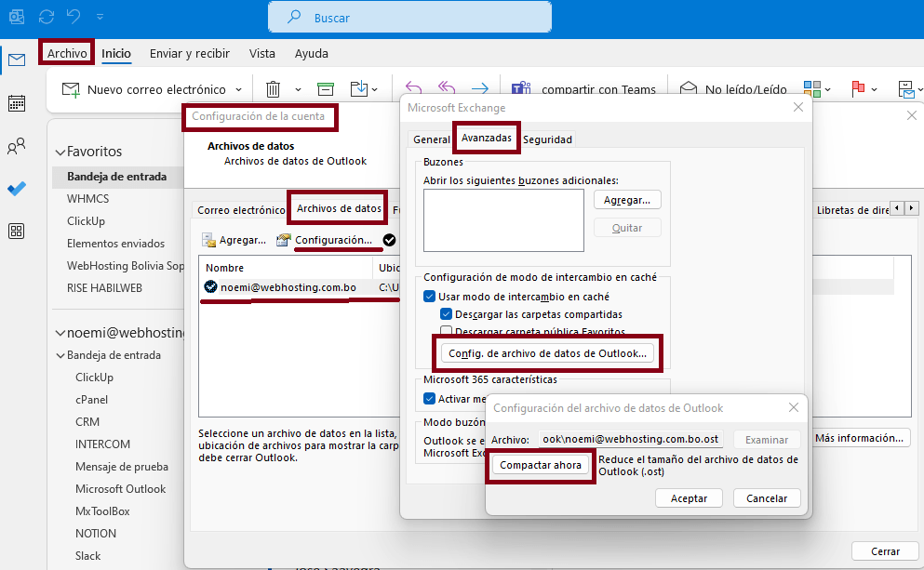Open the Follow Up flag dropdown arrow
924x570 pixels.
pyautogui.click(x=874, y=89)
